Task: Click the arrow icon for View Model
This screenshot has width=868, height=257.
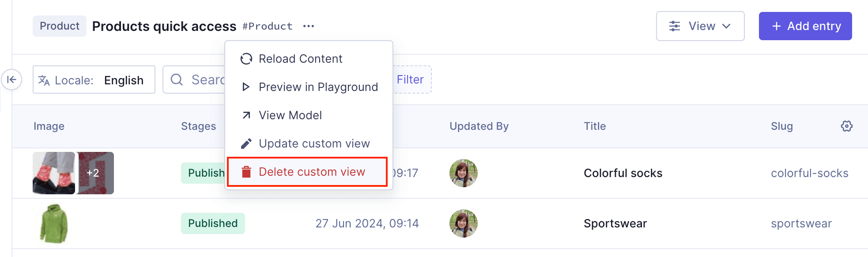Action: (246, 115)
